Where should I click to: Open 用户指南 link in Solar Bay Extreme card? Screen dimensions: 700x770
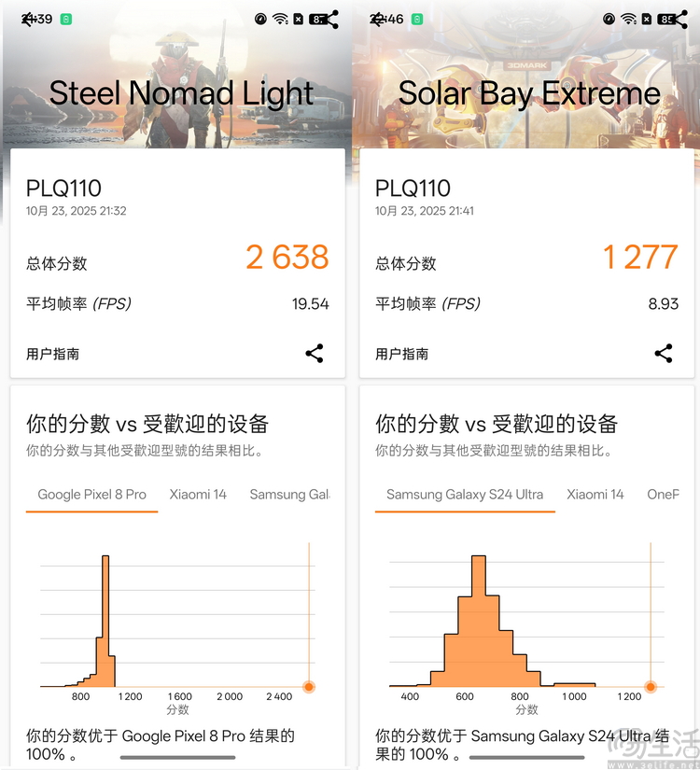click(402, 354)
